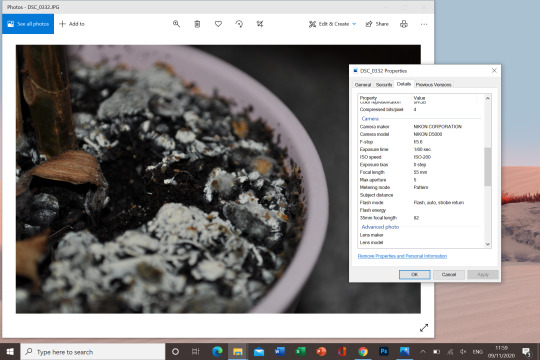Open Photoshop from the taskbar
The height and width of the screenshot is (360, 540).
point(384,352)
